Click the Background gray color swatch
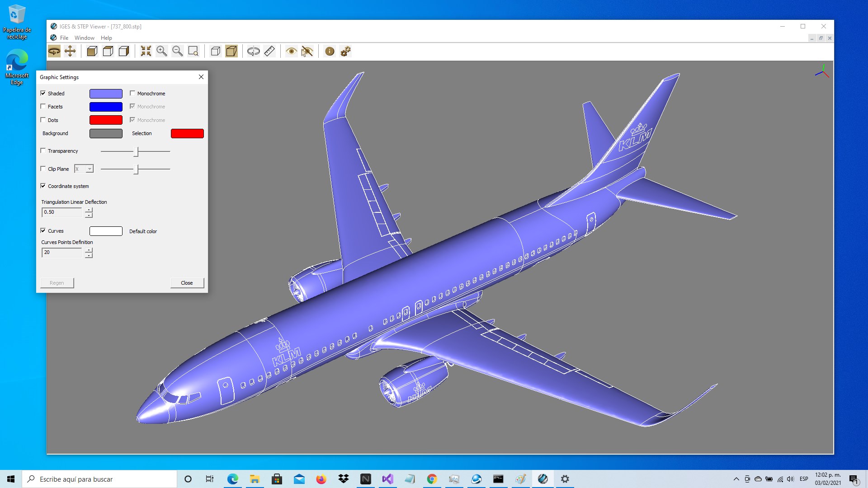The image size is (868, 488). click(106, 133)
